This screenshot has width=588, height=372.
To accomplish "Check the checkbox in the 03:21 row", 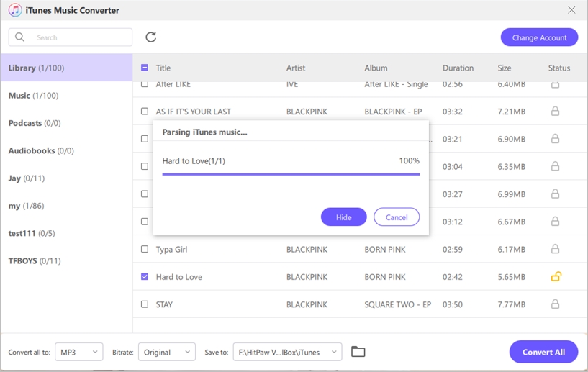I will pos(145,139).
